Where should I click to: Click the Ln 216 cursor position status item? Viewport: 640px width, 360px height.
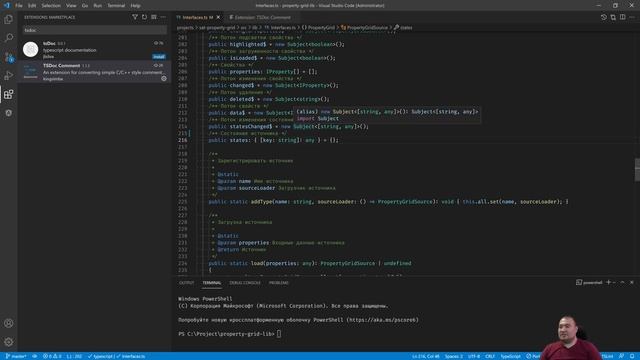click(426, 356)
